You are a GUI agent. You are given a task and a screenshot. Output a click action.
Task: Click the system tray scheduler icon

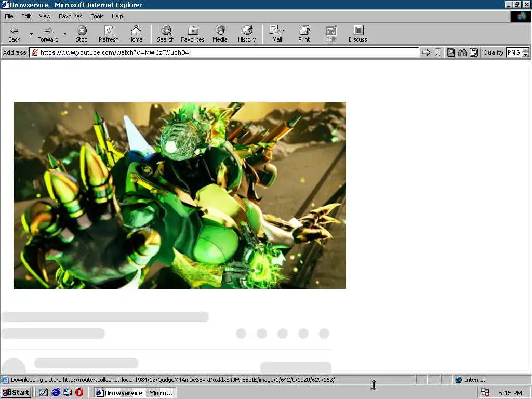pyautogui.click(x=485, y=393)
